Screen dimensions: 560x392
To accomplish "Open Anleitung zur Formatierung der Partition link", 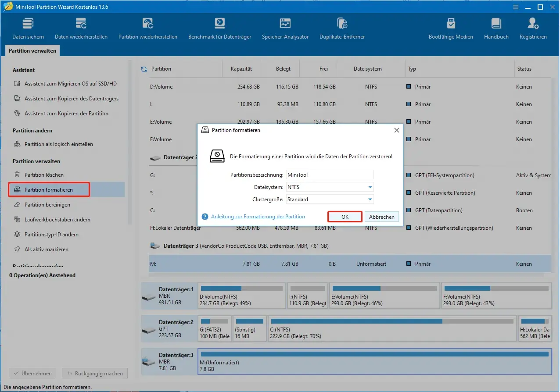I will 258,217.
